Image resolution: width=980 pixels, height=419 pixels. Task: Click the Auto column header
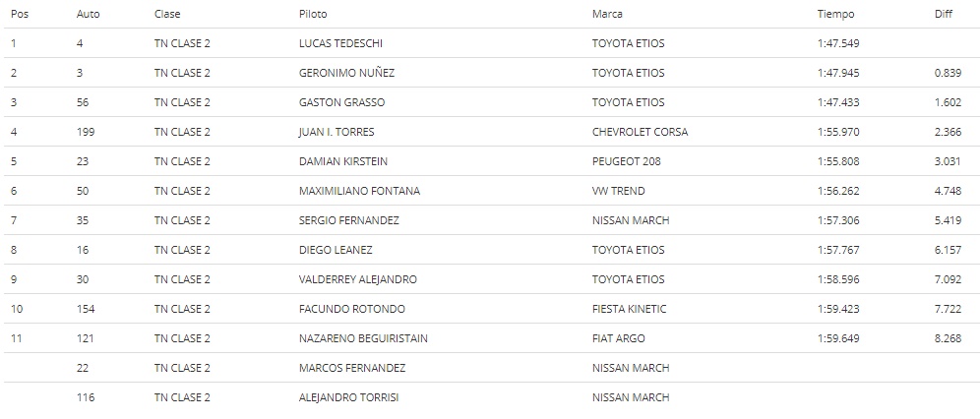89,14
